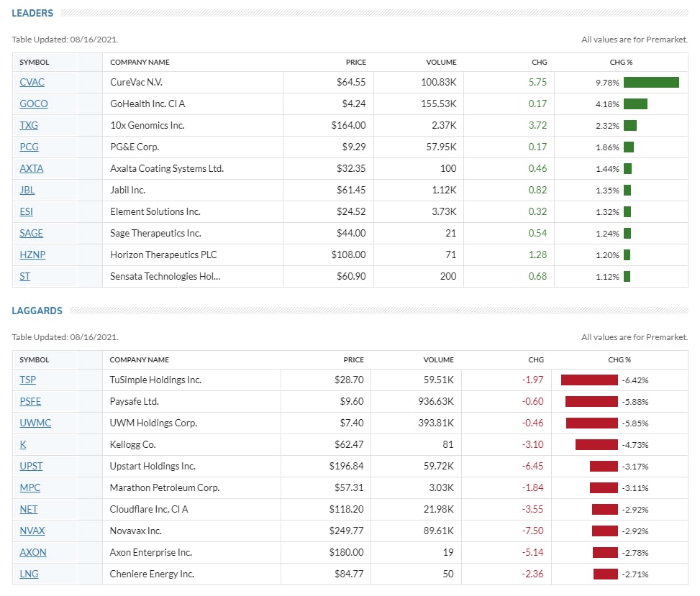
Task: Open the AXTA symbol link
Action: tap(31, 168)
